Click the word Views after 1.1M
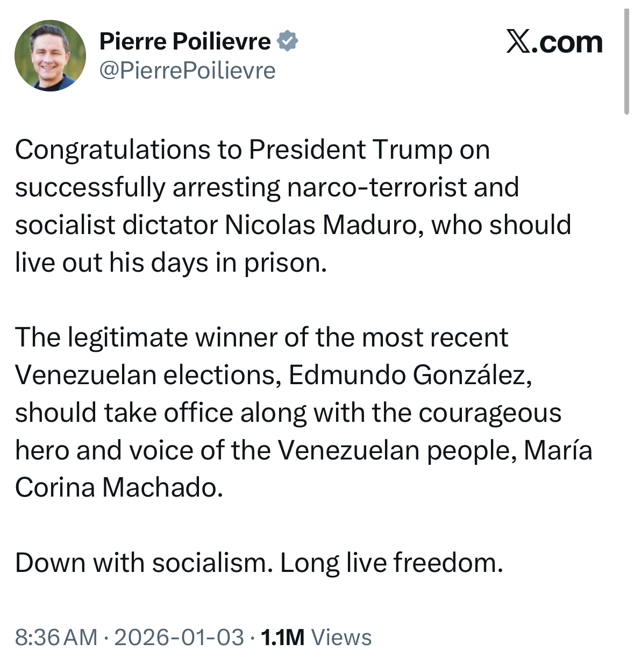634x672 pixels. pos(341,637)
